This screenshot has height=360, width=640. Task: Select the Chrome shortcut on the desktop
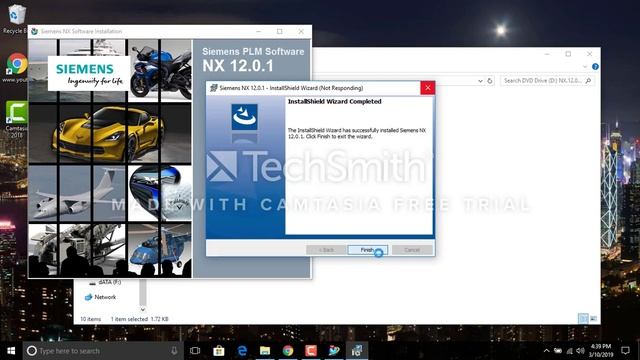16,67
